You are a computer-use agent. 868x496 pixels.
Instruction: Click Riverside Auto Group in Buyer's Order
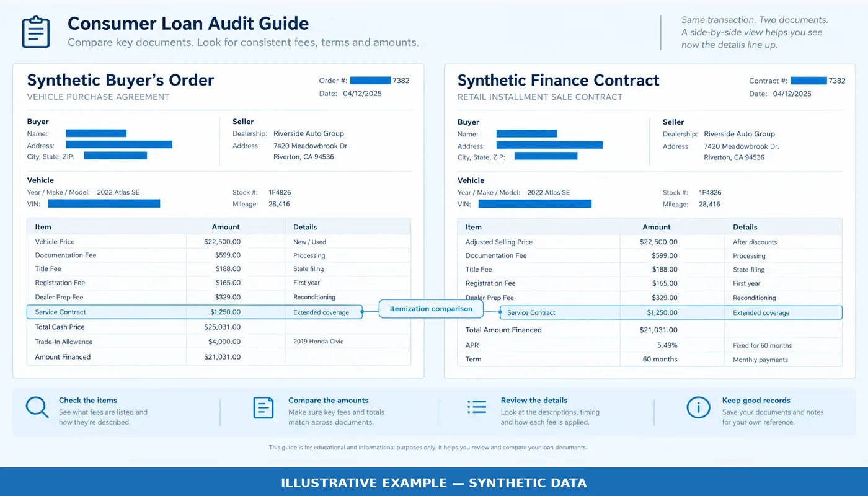click(x=308, y=133)
